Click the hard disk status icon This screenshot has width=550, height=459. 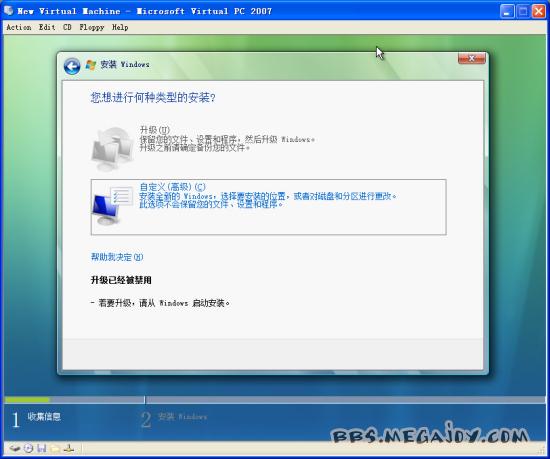pos(14,448)
